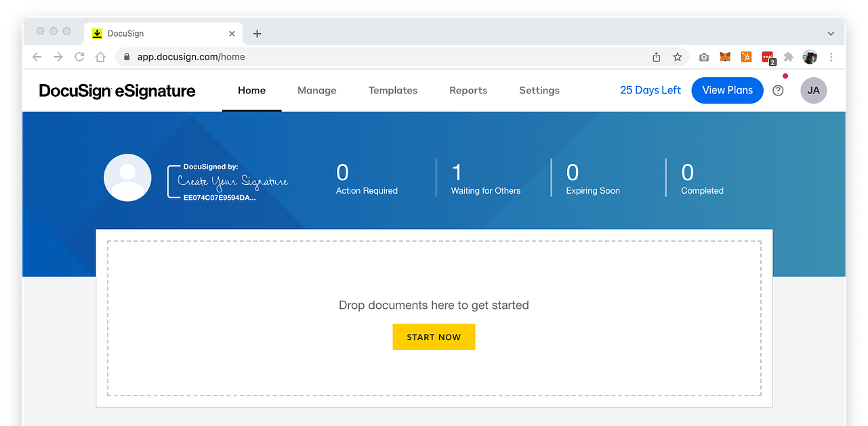Open Chrome three-dot menu

point(831,57)
